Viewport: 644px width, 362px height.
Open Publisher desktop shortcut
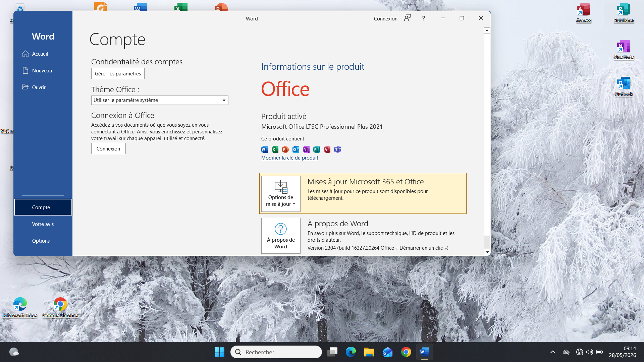click(624, 13)
